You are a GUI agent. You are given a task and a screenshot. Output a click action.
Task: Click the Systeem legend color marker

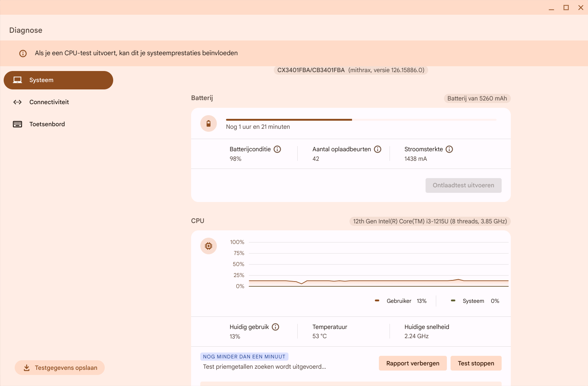click(x=453, y=301)
